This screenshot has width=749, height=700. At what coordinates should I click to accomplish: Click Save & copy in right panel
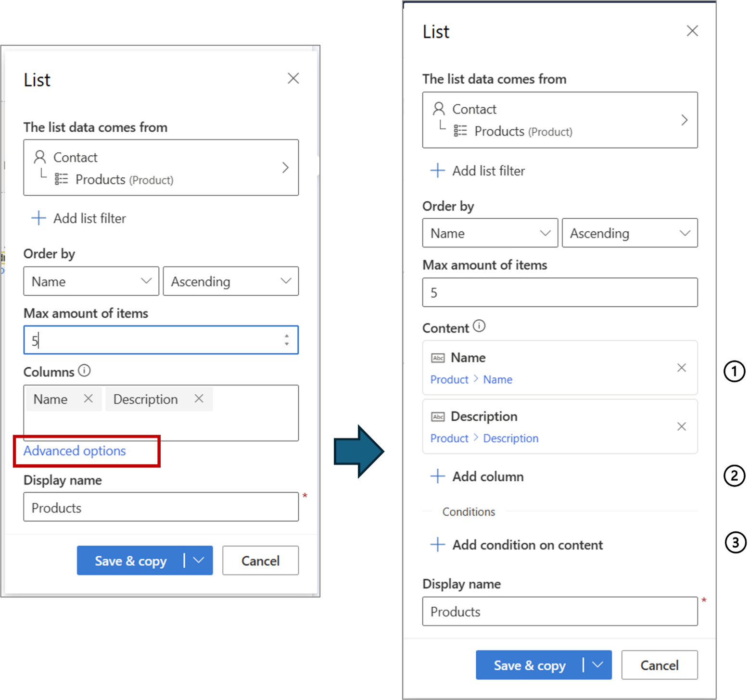tap(529, 665)
